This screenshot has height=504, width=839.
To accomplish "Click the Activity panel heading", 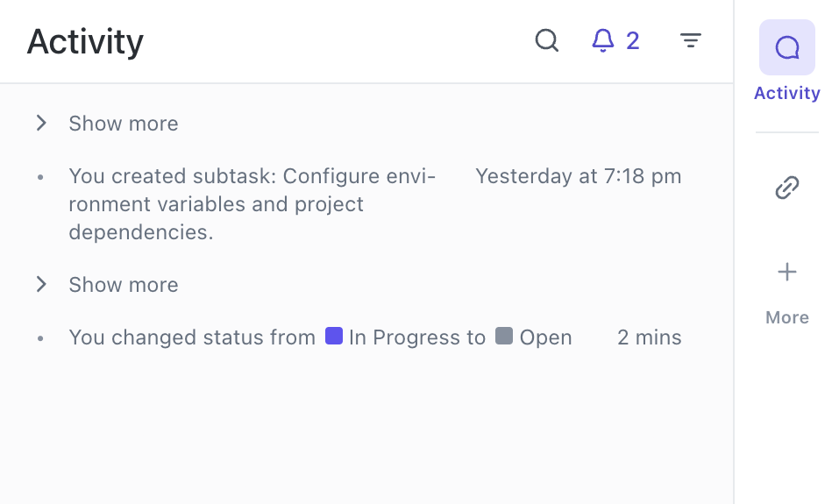I will [85, 41].
